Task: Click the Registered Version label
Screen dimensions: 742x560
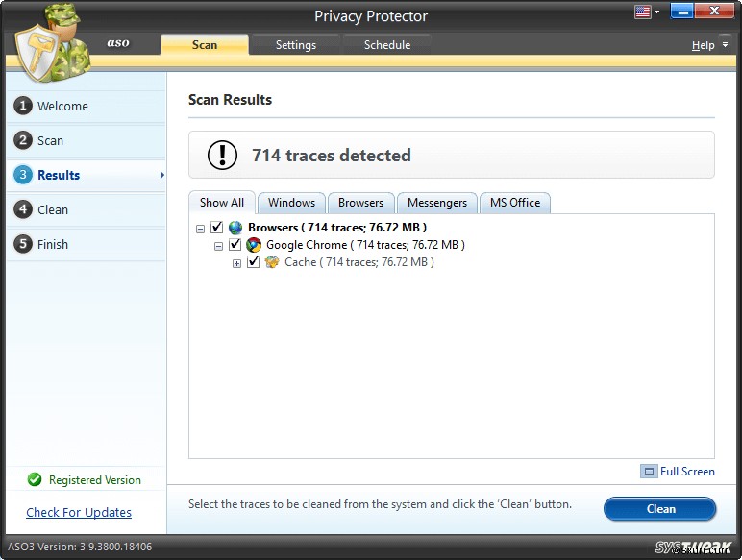Action: click(95, 480)
